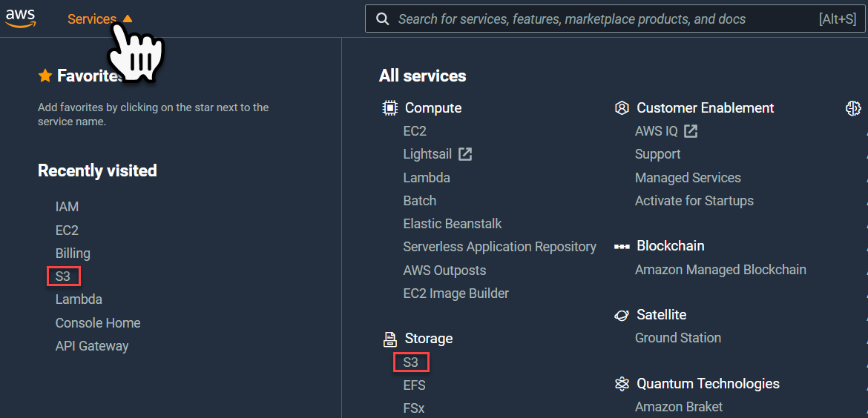Open Lambda in Recently visited

pyautogui.click(x=79, y=299)
